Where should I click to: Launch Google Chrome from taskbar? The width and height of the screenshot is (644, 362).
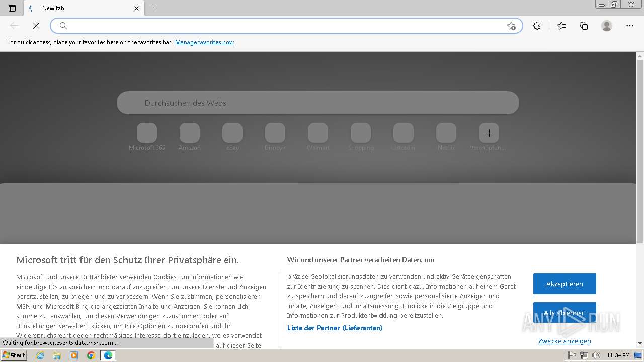[x=91, y=355]
